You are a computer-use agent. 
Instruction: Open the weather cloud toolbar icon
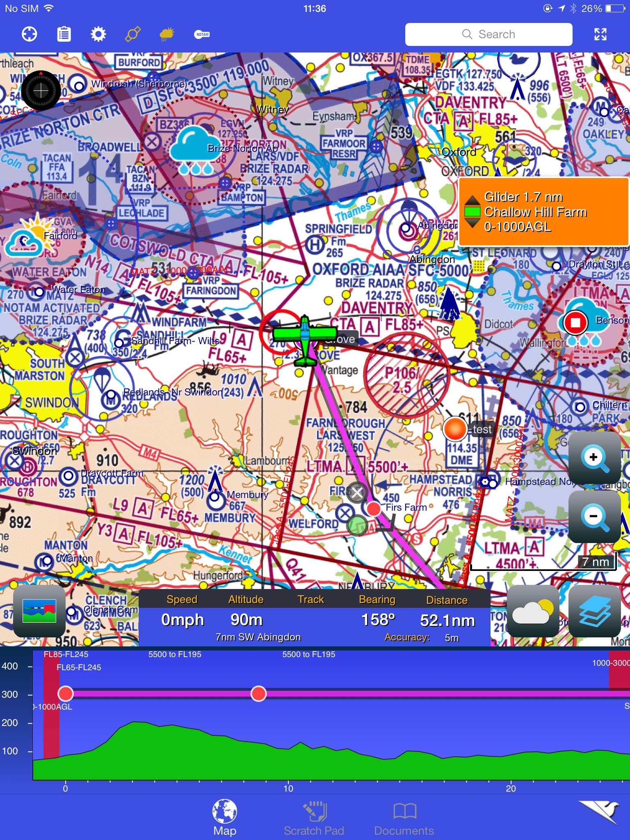pos(167,34)
